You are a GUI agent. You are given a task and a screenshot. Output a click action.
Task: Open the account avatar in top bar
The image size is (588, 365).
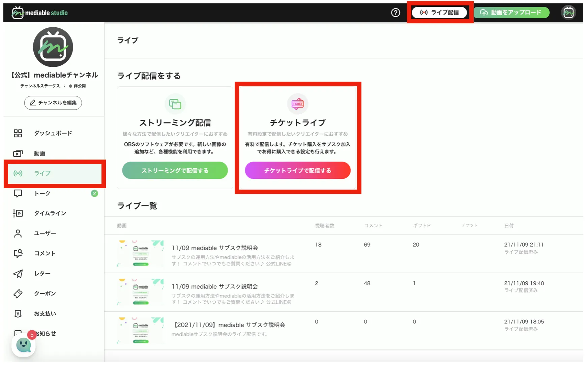(x=568, y=13)
